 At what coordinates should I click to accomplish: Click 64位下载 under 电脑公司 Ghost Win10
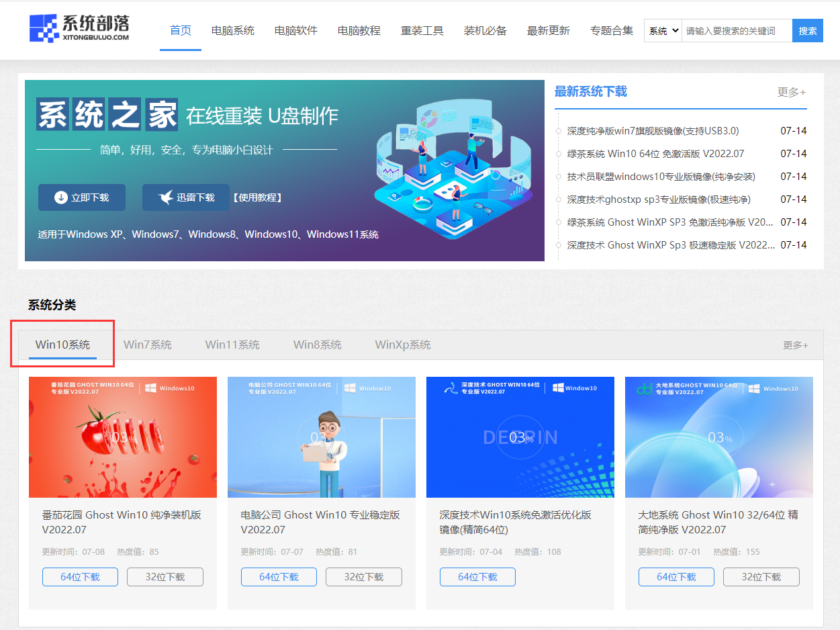pos(279,576)
